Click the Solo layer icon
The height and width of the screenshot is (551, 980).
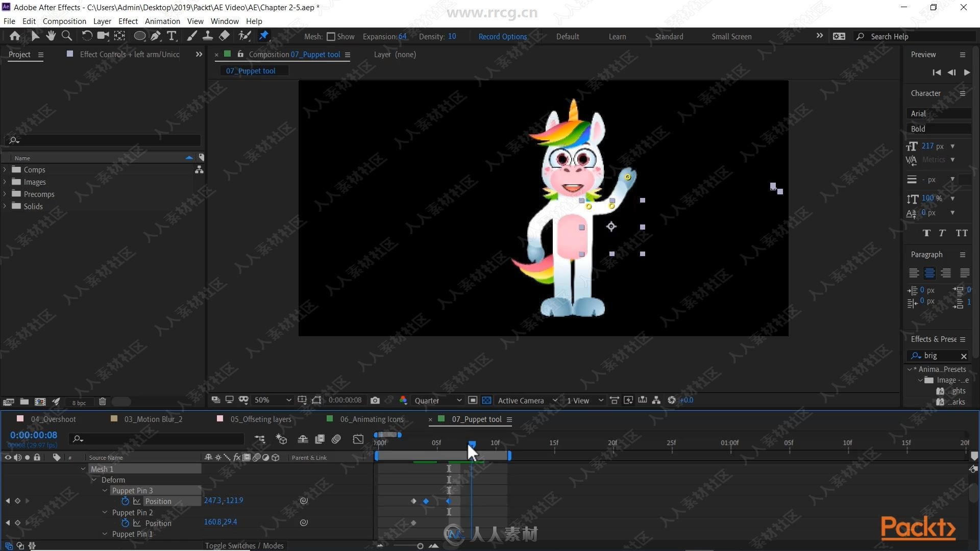[27, 458]
